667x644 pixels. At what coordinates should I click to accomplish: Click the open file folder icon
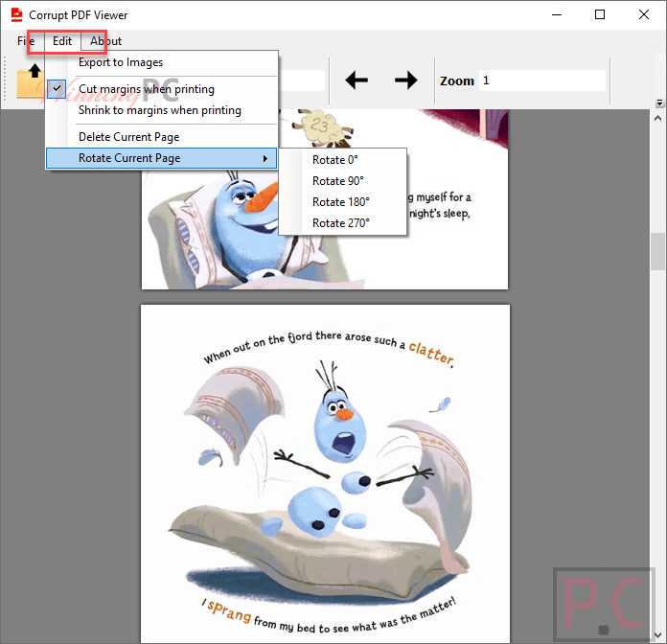pyautogui.click(x=30, y=81)
